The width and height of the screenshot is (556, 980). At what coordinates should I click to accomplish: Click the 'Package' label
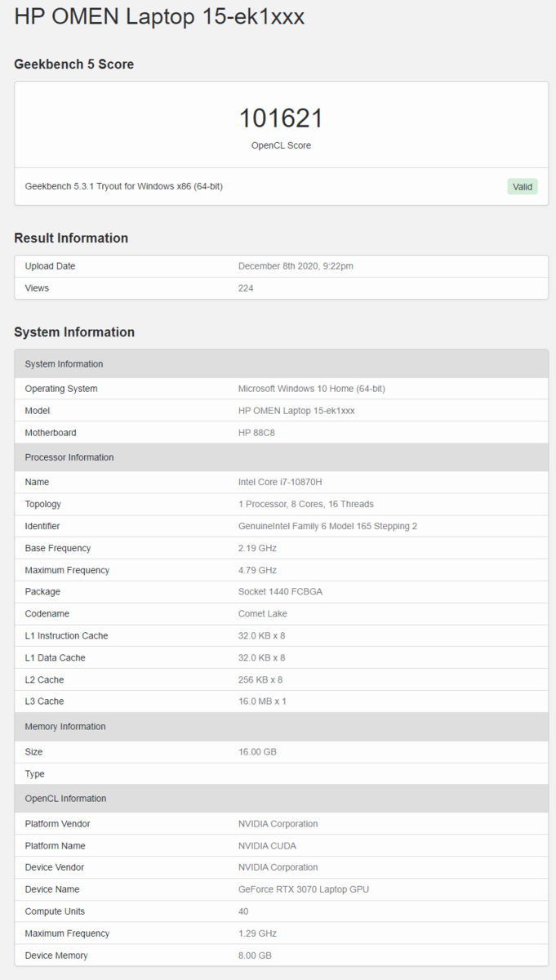42,591
